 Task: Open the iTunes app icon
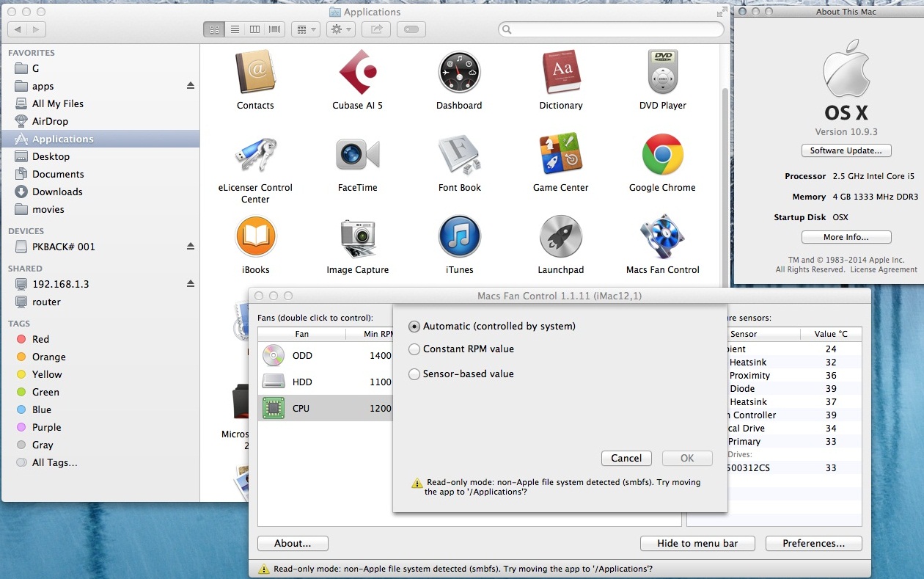pos(459,236)
